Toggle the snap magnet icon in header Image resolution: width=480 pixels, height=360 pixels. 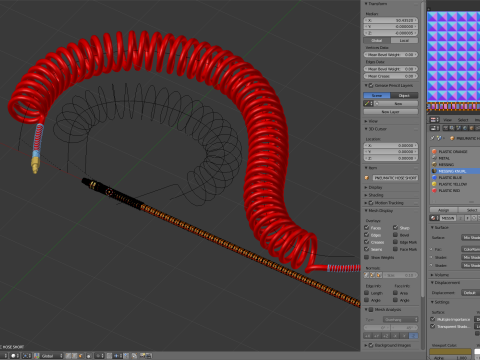pos(109,356)
